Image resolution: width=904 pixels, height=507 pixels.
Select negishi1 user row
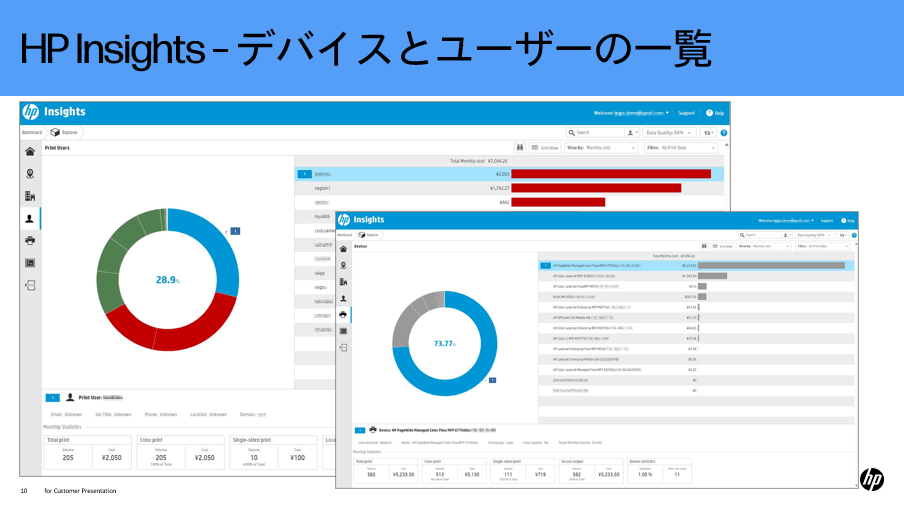509,188
